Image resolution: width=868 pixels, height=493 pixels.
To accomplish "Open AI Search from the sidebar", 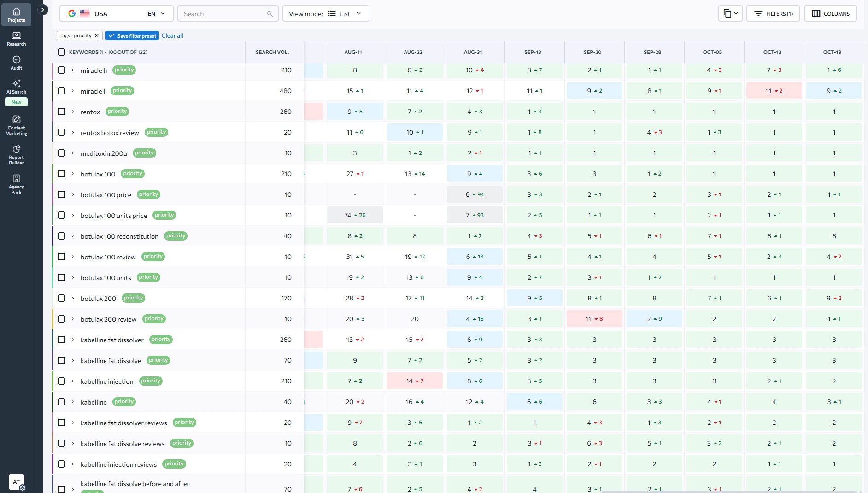I will pos(16,86).
